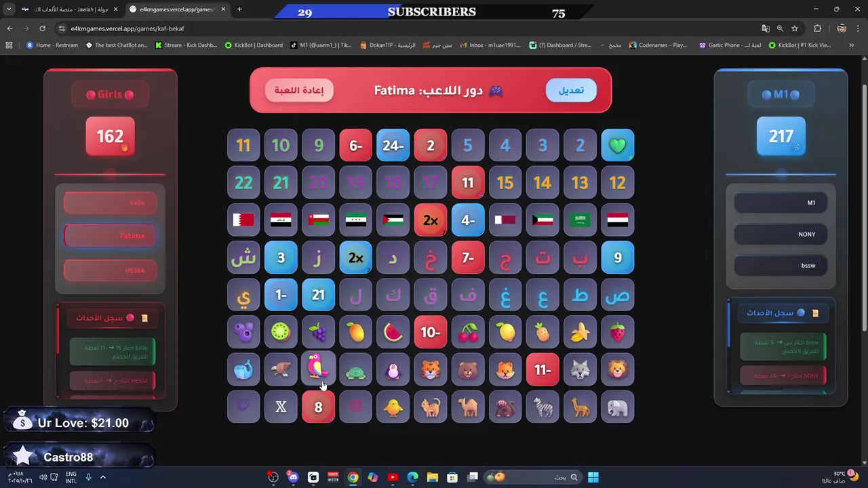Image resolution: width=868 pixels, height=488 pixels.
Task: Pick the watermelon slice tile
Action: point(393,332)
